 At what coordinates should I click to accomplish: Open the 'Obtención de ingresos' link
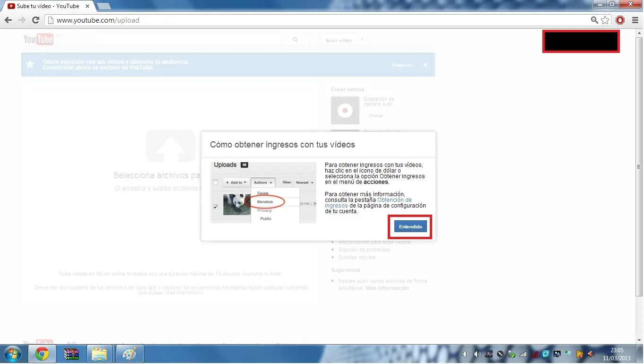tap(368, 203)
